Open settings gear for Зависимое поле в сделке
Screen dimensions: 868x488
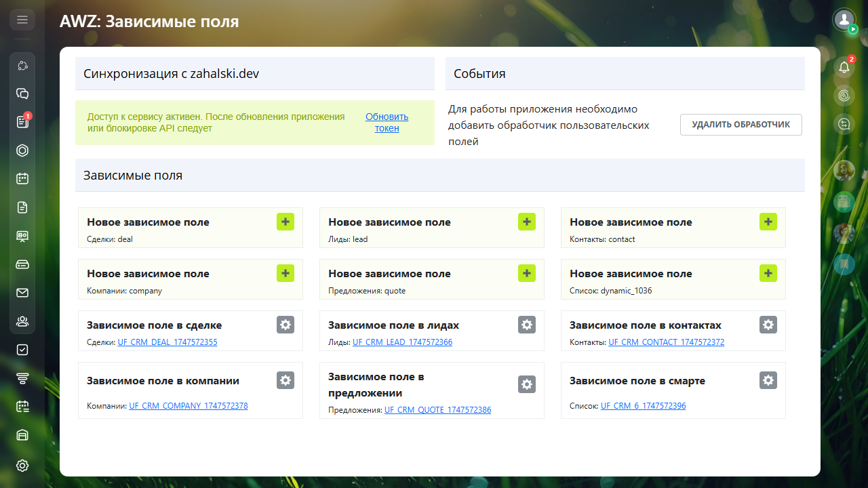tap(285, 325)
